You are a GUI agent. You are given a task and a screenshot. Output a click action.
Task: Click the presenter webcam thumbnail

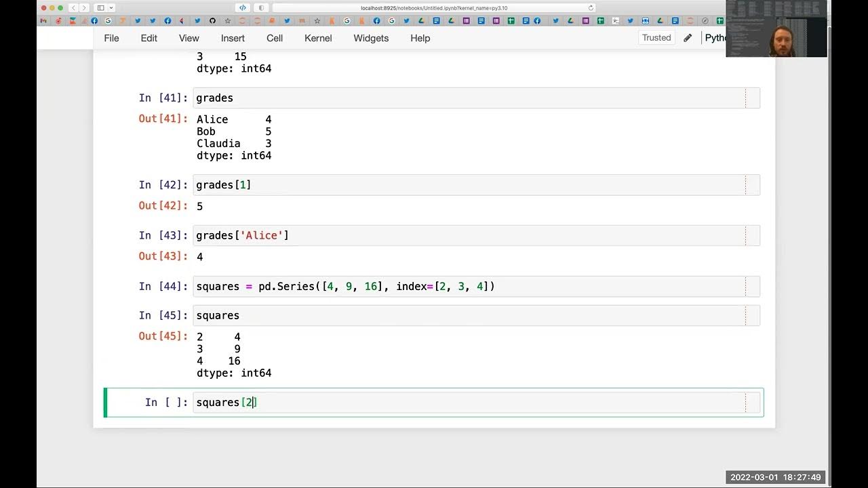point(776,29)
